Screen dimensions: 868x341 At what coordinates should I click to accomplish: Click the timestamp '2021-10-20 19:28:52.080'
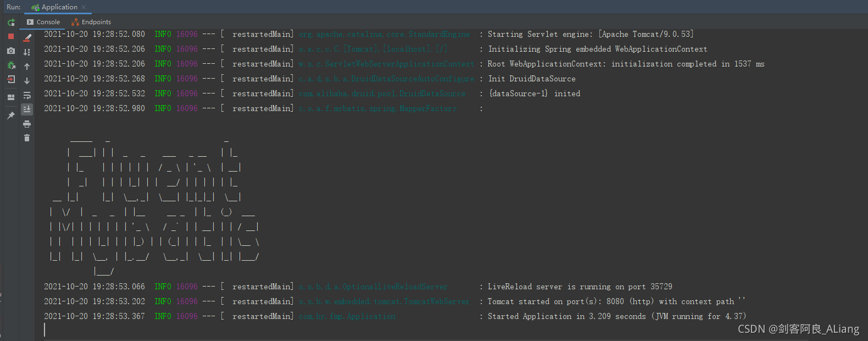(x=94, y=34)
